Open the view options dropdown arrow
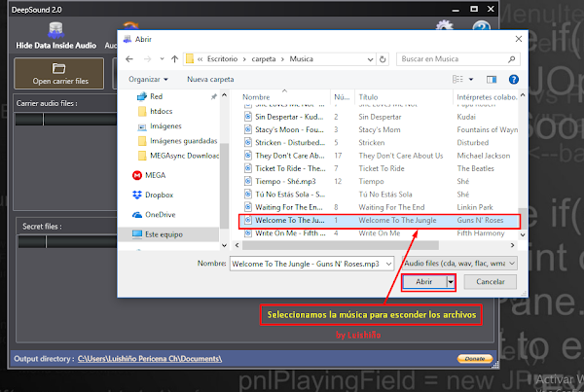The height and width of the screenshot is (392, 584). coord(471,80)
